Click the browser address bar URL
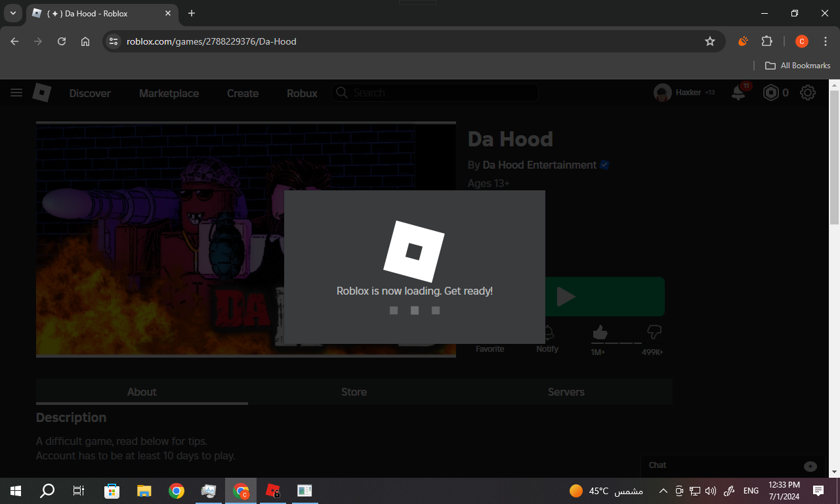This screenshot has height=504, width=840. click(211, 41)
